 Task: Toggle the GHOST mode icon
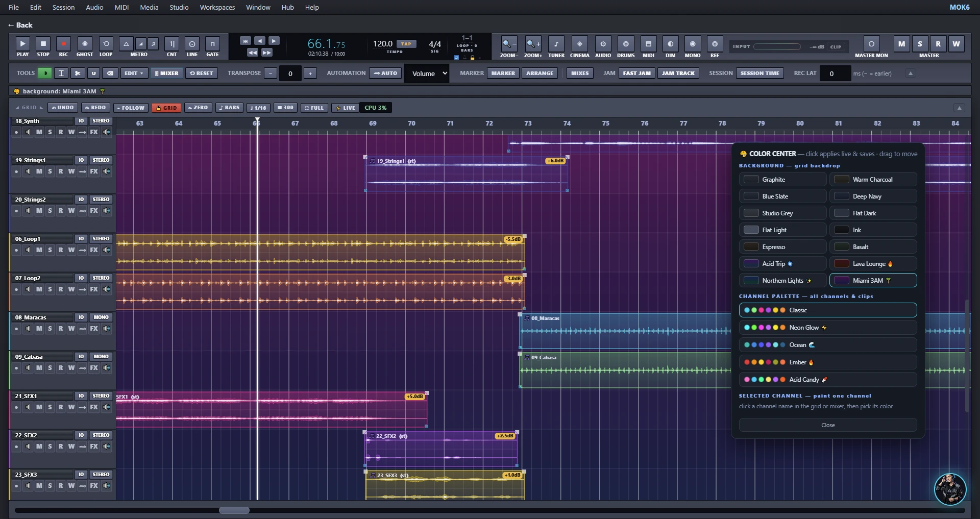pyautogui.click(x=85, y=44)
